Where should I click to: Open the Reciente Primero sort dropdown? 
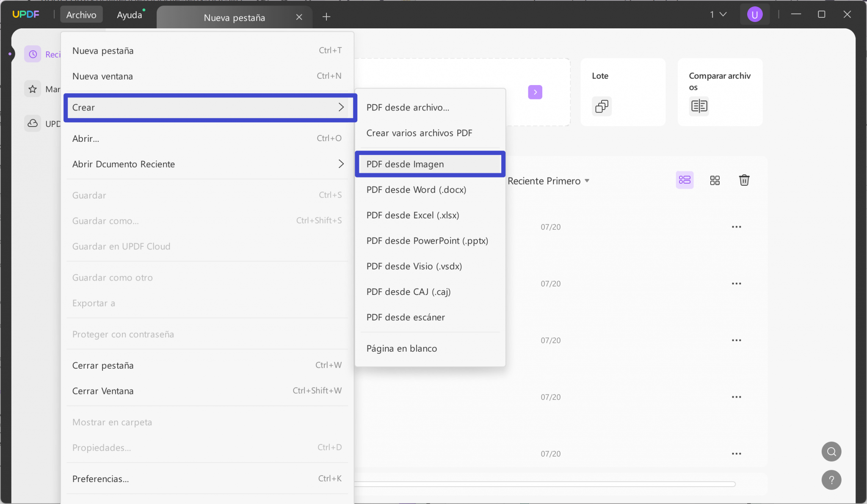(x=548, y=181)
